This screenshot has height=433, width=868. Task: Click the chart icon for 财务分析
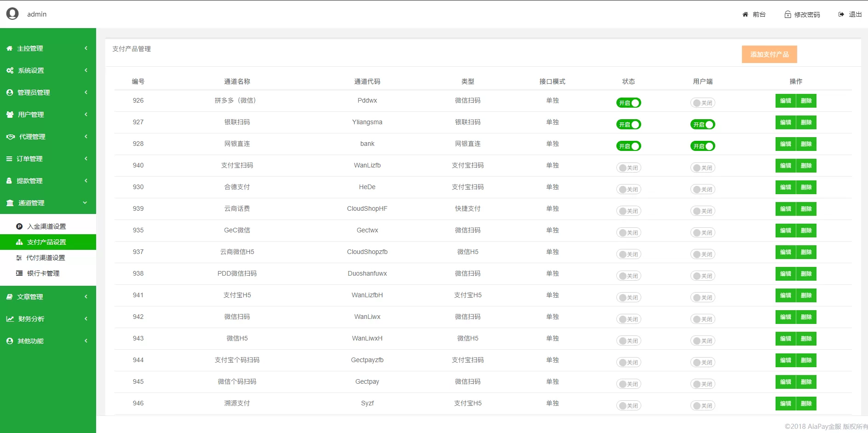tap(10, 319)
